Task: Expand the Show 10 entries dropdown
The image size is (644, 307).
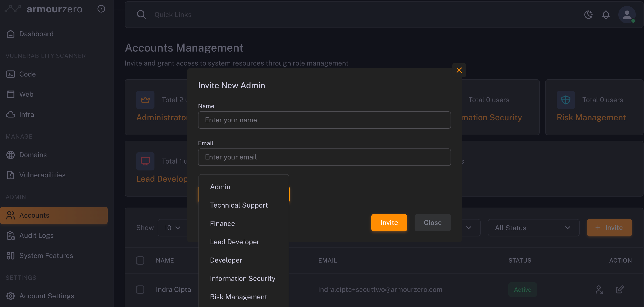Action: coord(172,228)
